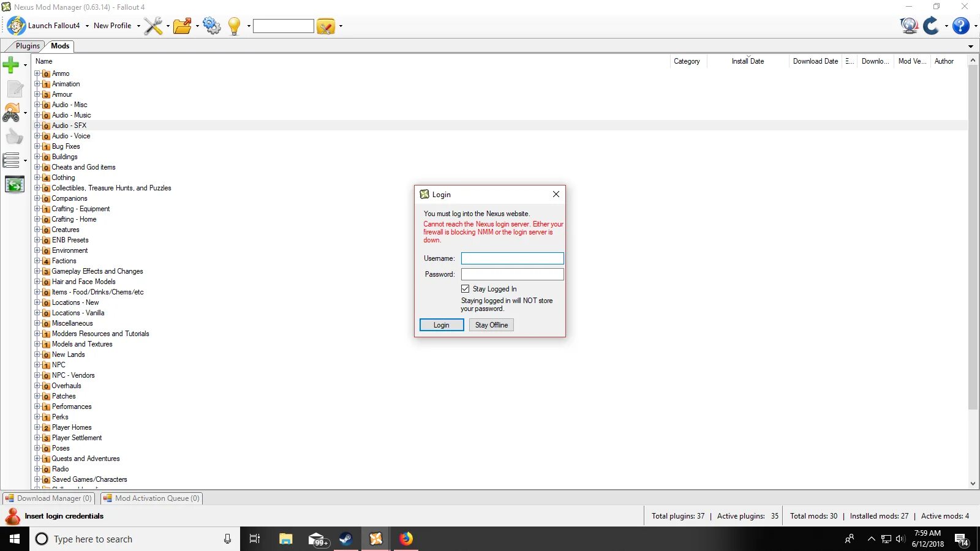The width and height of the screenshot is (980, 551).
Task: Click the light bulb tips icon
Action: (235, 26)
